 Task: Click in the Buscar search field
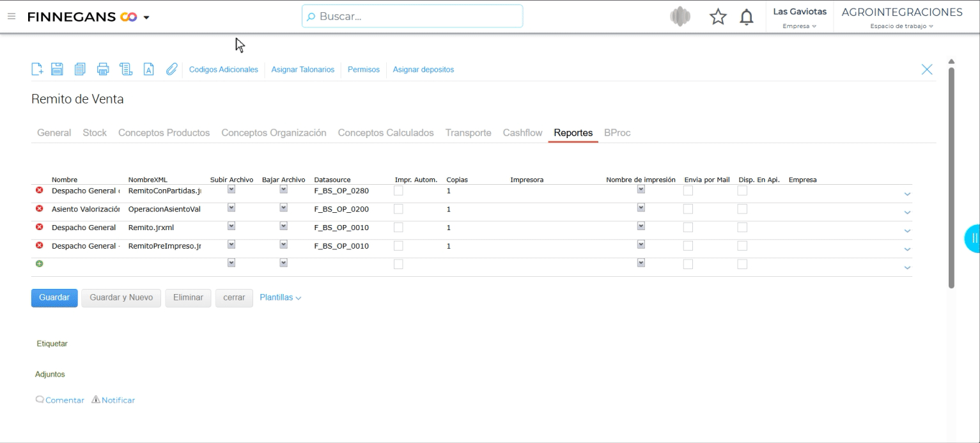(412, 17)
